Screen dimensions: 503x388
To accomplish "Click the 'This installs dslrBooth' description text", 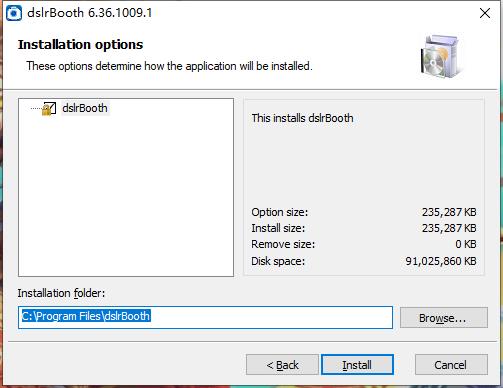I will pyautogui.click(x=302, y=118).
